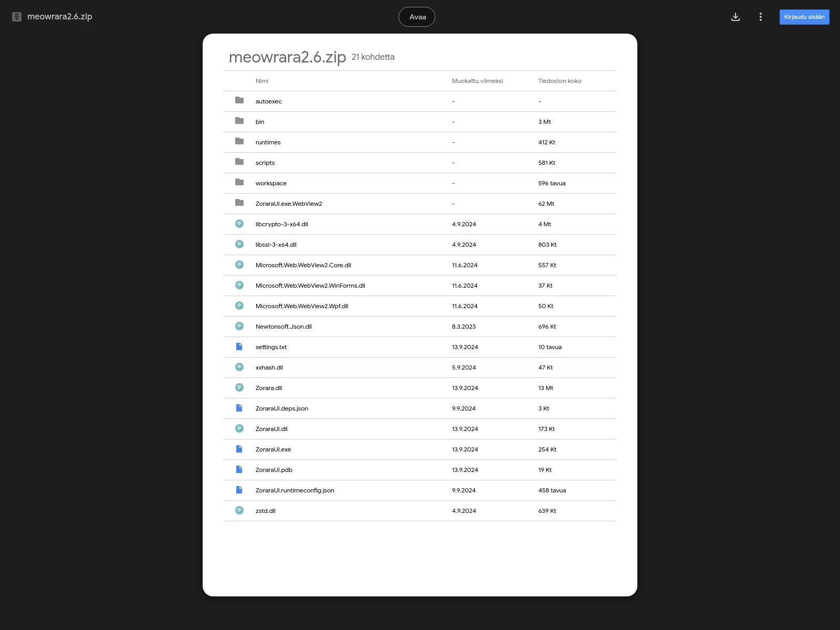Select the bin folder name
This screenshot has width=840, height=630.
coord(260,122)
